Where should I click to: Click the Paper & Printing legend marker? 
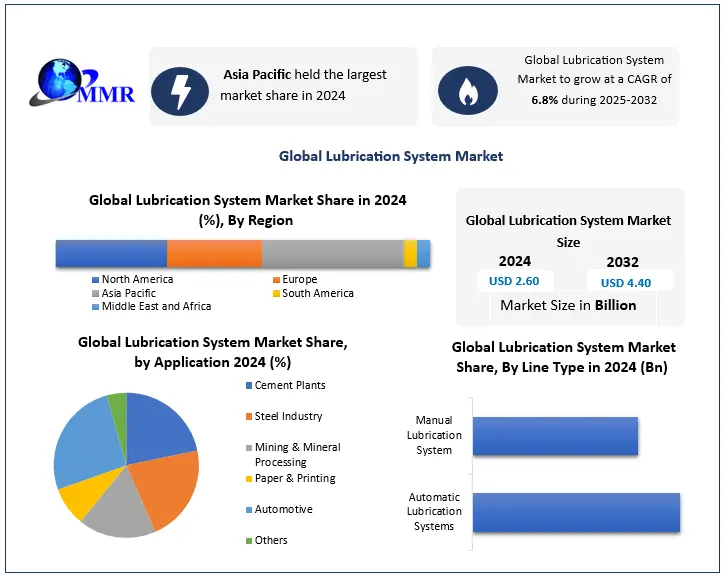pyautogui.click(x=247, y=478)
